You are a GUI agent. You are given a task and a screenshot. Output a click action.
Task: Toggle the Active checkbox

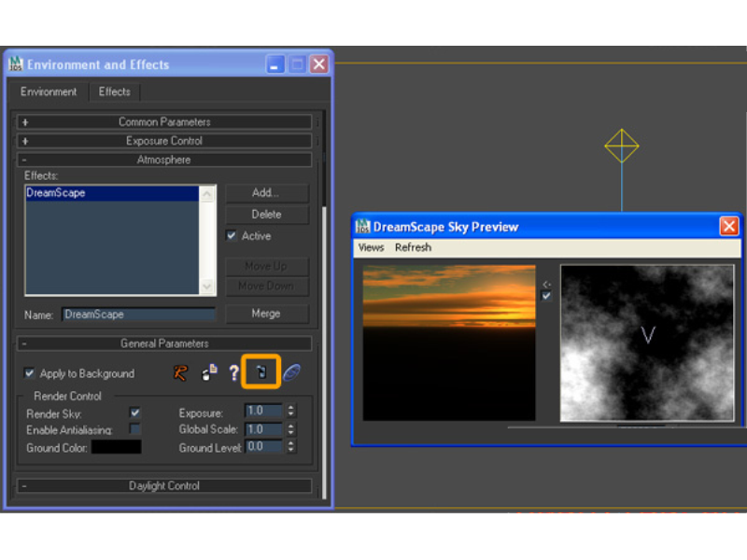(x=231, y=236)
